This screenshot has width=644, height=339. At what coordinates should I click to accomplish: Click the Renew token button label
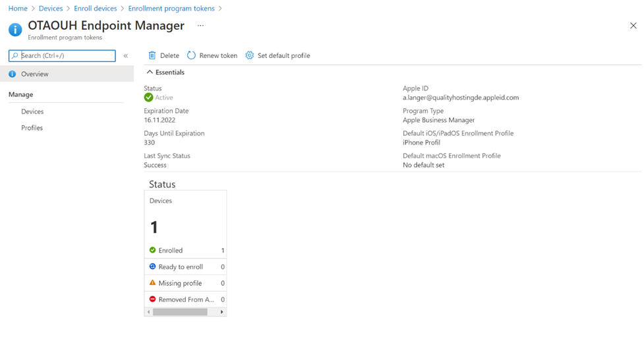tap(218, 55)
